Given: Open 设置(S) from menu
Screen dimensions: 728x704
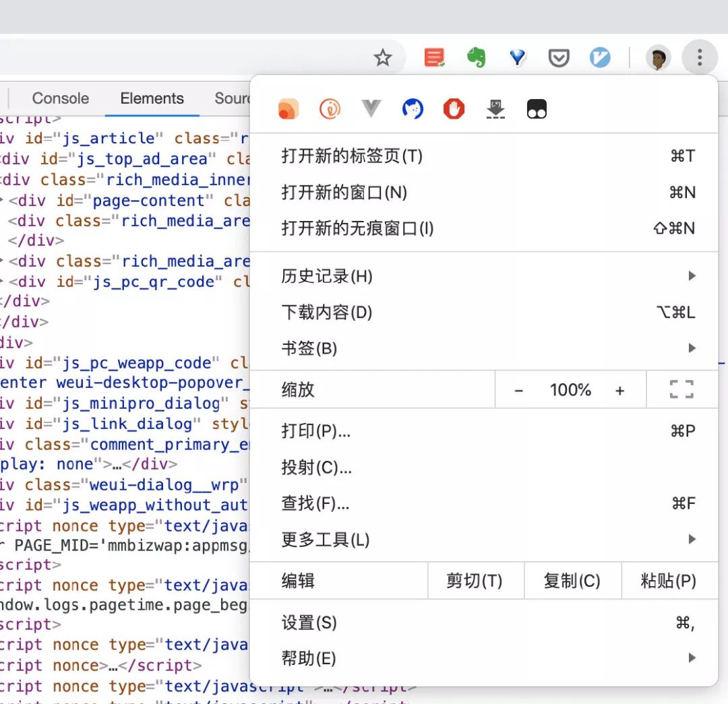Looking at the screenshot, I should [x=484, y=622].
